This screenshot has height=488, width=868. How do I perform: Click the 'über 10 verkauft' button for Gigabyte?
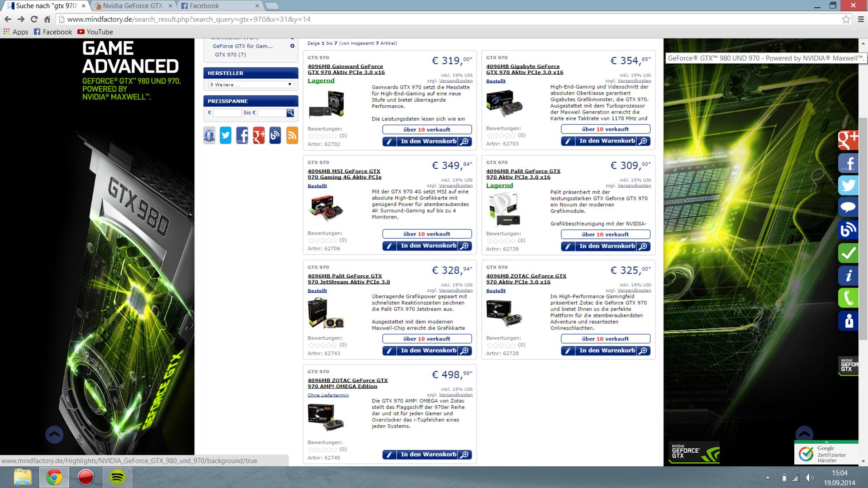pyautogui.click(x=605, y=129)
